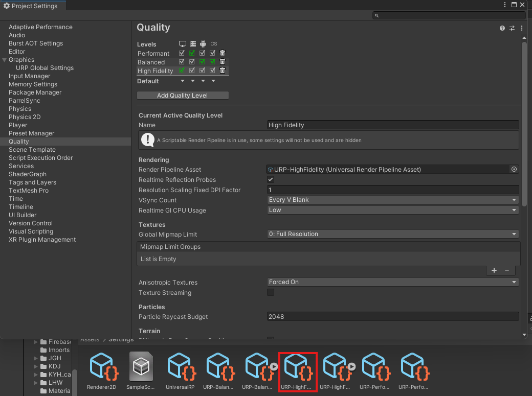Expand the second URP-HighF... asset arrow
This screenshot has width=532, height=396.
click(x=352, y=366)
